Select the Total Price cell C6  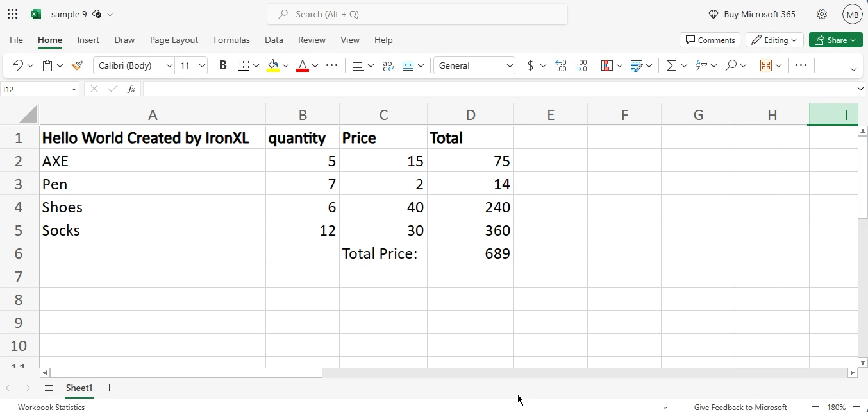point(383,253)
